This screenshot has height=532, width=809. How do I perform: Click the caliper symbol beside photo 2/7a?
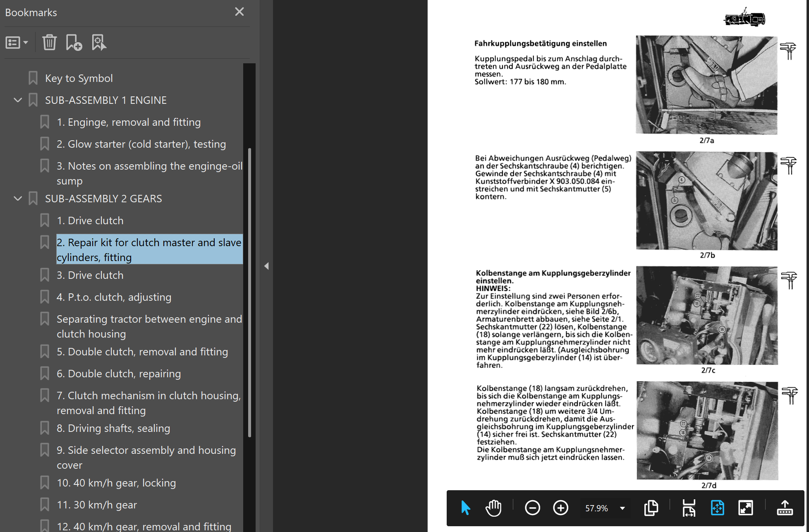point(788,51)
